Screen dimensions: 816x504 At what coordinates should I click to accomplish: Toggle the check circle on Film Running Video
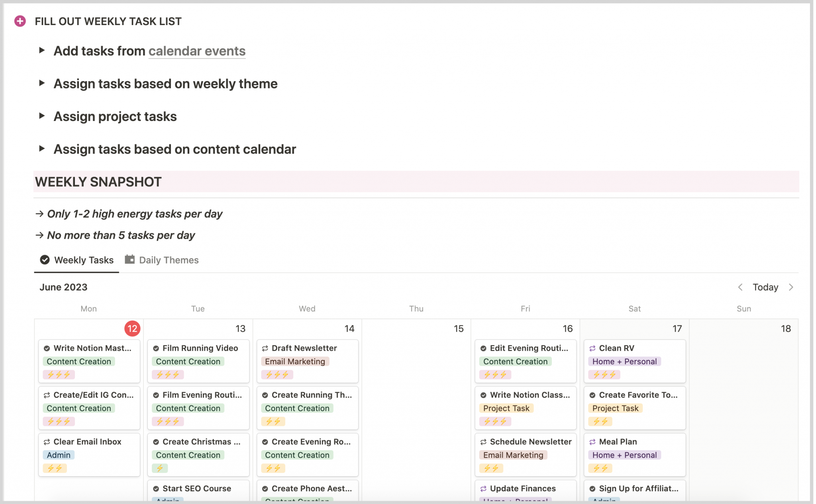pyautogui.click(x=156, y=348)
